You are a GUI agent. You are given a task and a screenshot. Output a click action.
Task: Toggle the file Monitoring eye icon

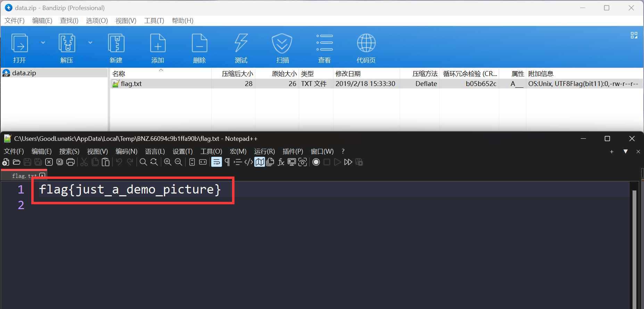303,162
